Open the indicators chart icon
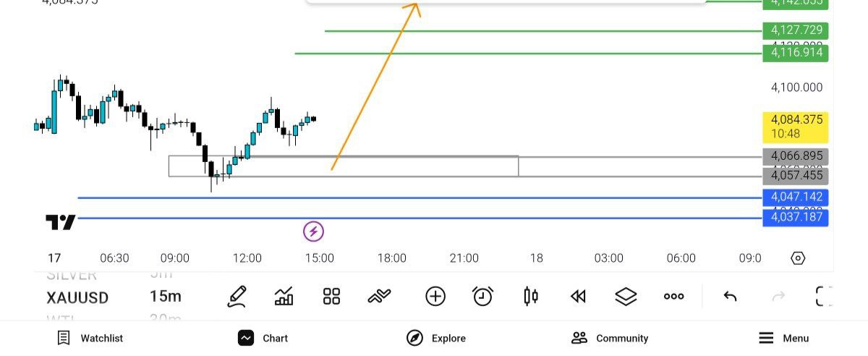 coord(284,296)
